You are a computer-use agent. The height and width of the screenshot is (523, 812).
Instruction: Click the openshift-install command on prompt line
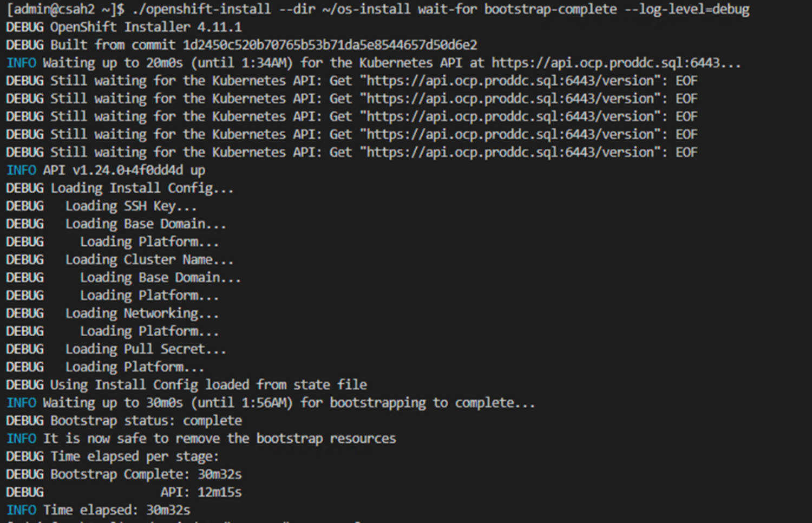(201, 9)
